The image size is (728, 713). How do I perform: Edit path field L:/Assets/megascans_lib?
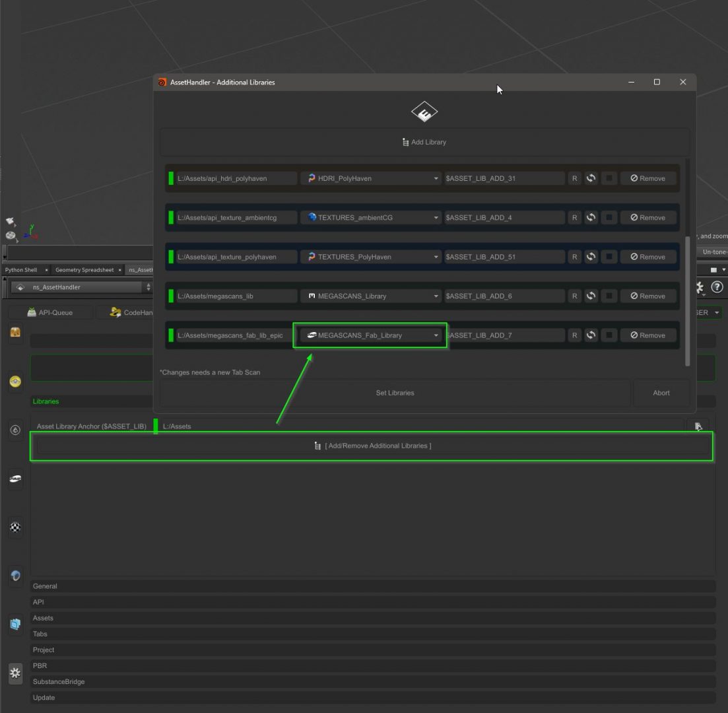pyautogui.click(x=236, y=296)
